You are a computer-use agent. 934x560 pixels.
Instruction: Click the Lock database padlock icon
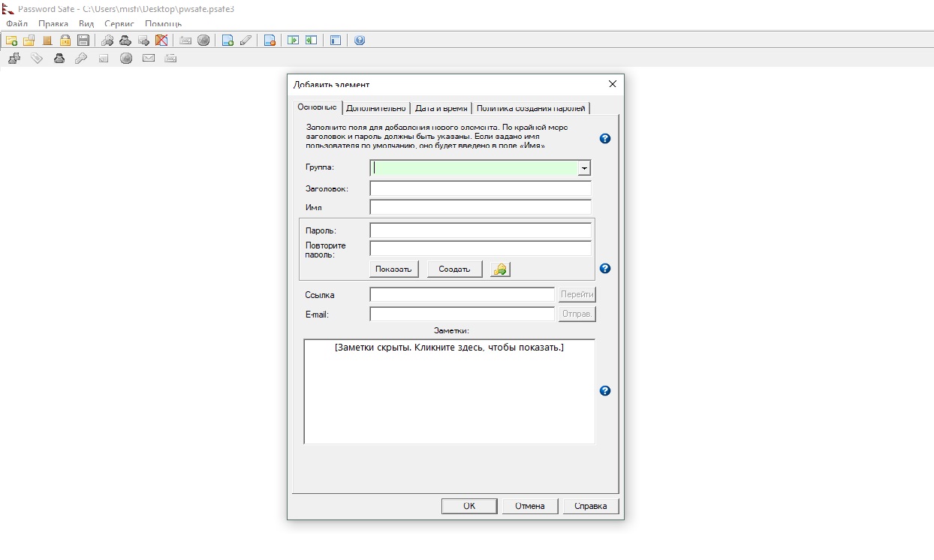click(x=65, y=41)
